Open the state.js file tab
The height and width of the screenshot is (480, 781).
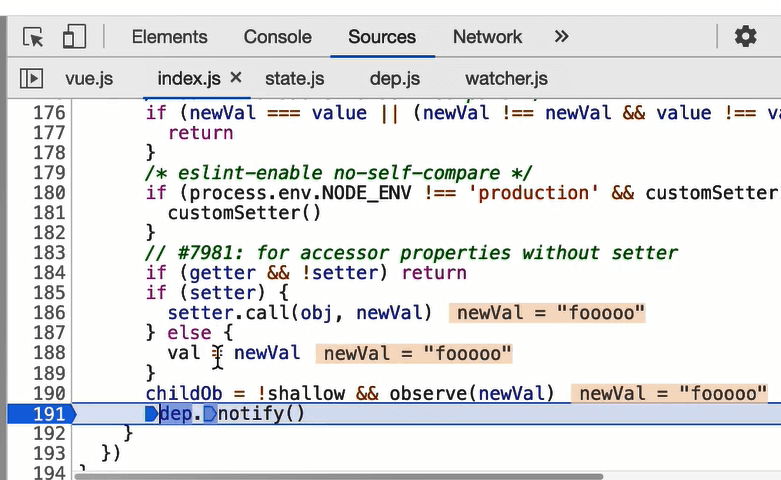pyautogui.click(x=294, y=79)
